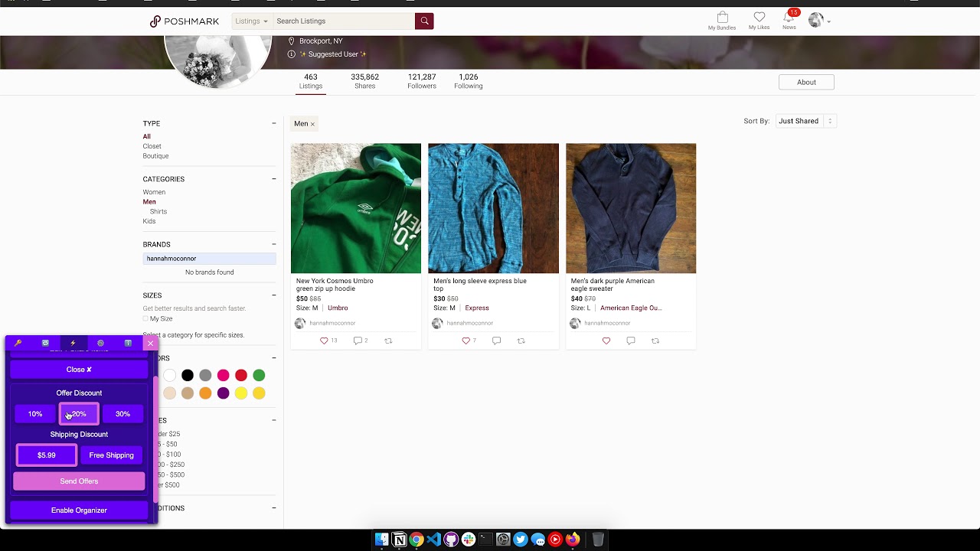Click the About button
Image resolution: width=980 pixels, height=551 pixels.
point(806,82)
